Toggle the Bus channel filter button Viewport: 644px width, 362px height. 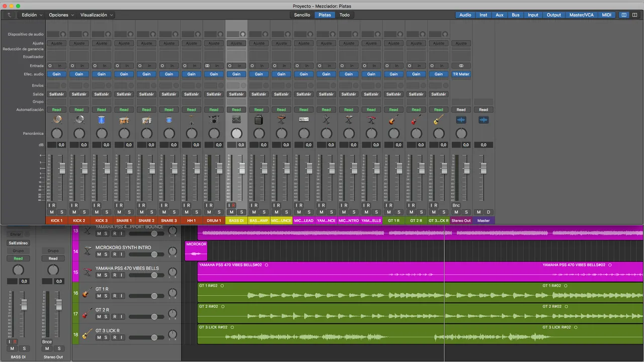516,15
